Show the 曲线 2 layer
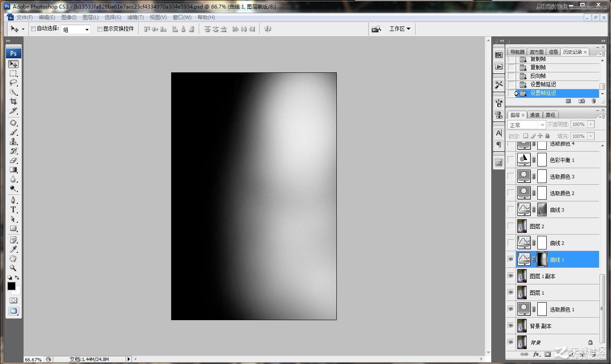This screenshot has width=611, height=364. pos(511,243)
